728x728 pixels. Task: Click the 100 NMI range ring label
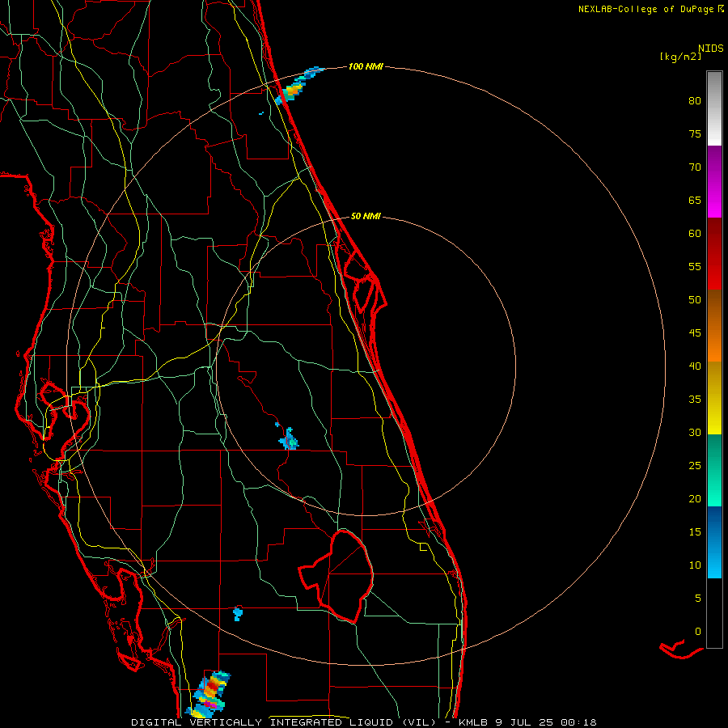click(x=366, y=67)
